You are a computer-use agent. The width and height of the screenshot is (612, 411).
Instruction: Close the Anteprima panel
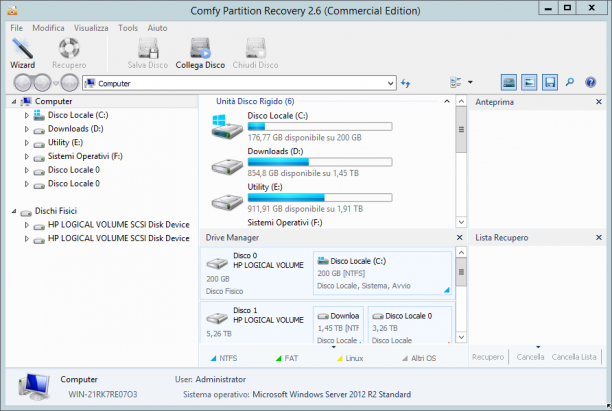pyautogui.click(x=599, y=102)
